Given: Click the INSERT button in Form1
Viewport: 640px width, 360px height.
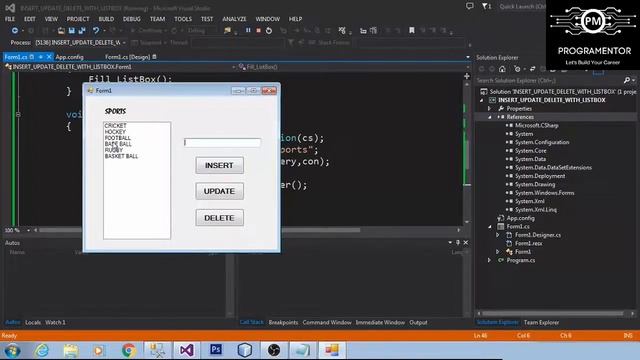Looking at the screenshot, I should 220,165.
